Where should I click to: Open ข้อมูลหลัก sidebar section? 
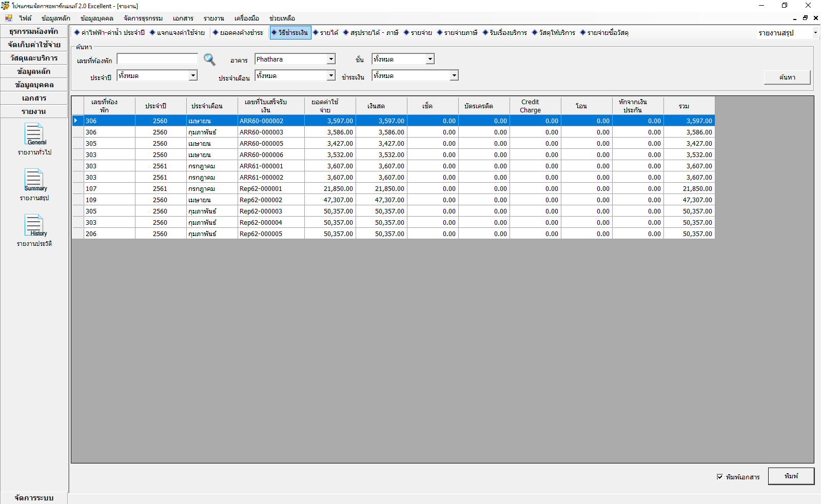pos(34,71)
